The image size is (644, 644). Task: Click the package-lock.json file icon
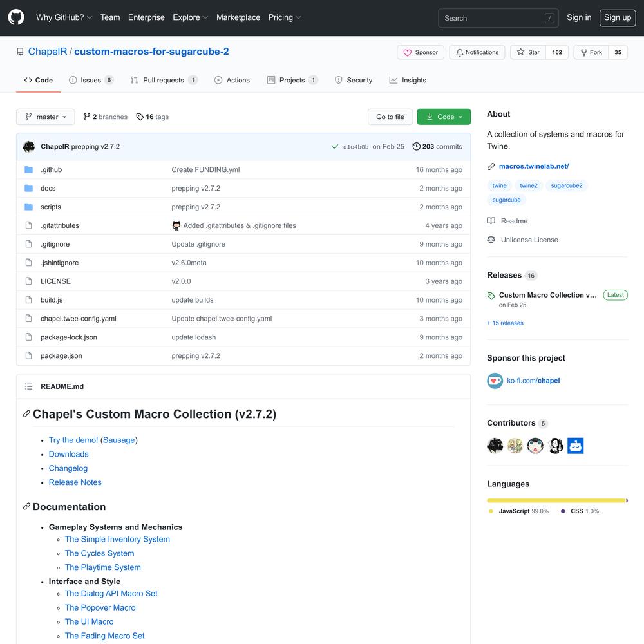[x=28, y=337]
